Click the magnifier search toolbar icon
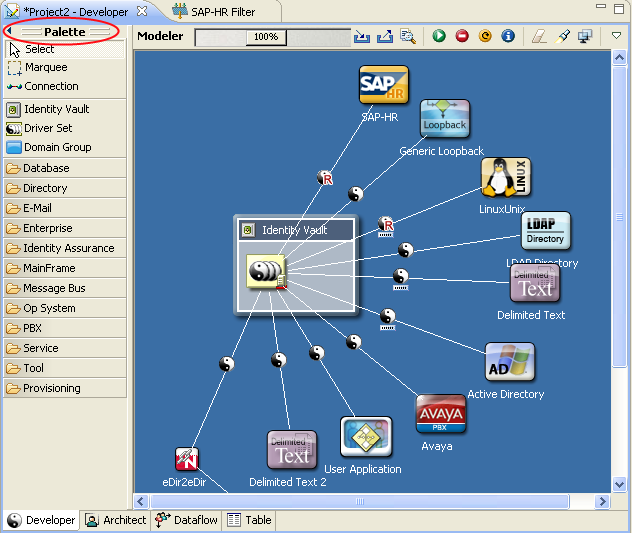The width and height of the screenshot is (632, 533). (408, 36)
